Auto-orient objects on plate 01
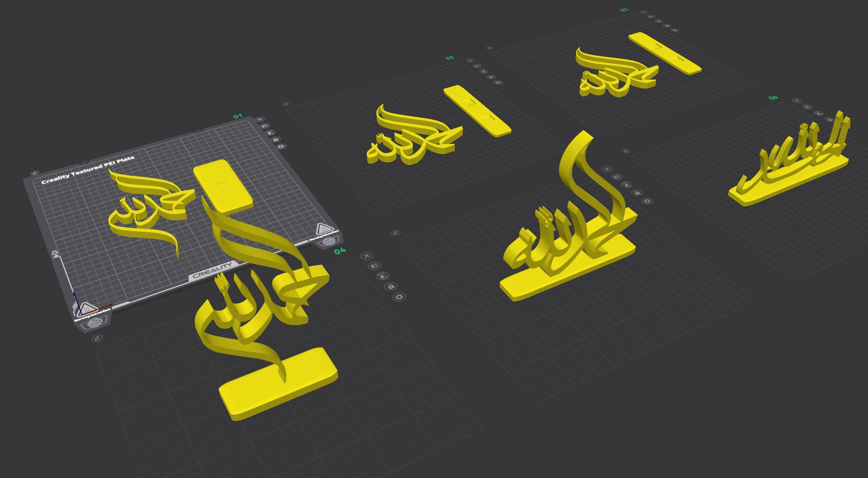 [270, 132]
